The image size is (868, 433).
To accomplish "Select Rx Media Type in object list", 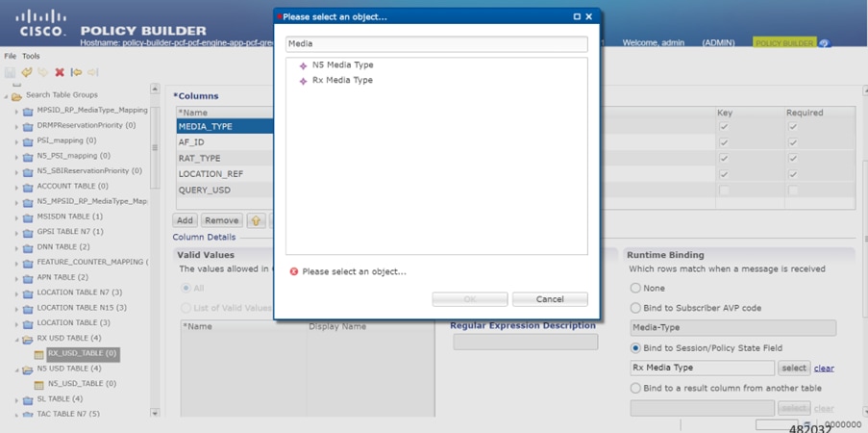I will 342,81.
